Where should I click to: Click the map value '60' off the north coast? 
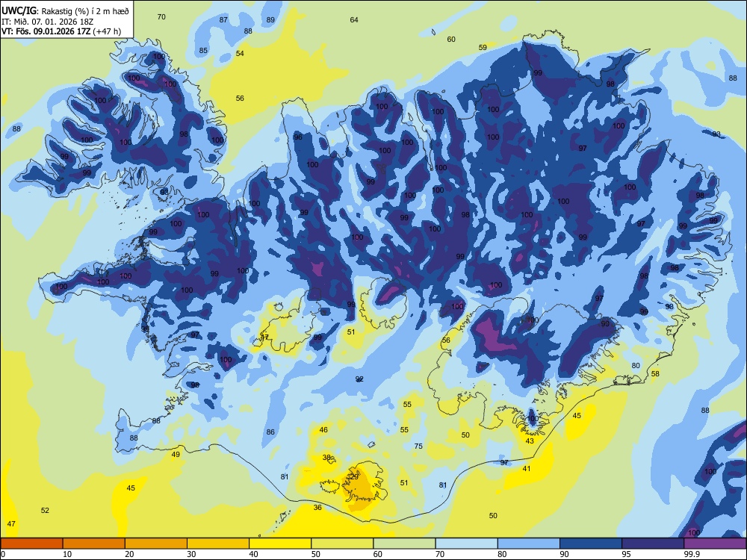tap(451, 40)
